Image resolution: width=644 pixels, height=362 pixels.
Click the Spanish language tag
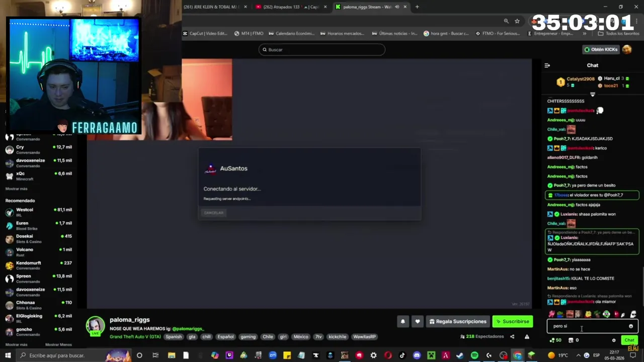coord(174,337)
